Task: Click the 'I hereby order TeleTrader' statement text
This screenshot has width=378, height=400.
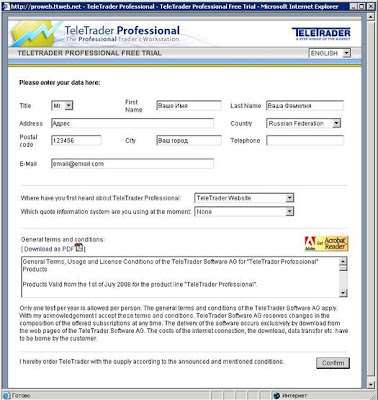Action: point(152,362)
